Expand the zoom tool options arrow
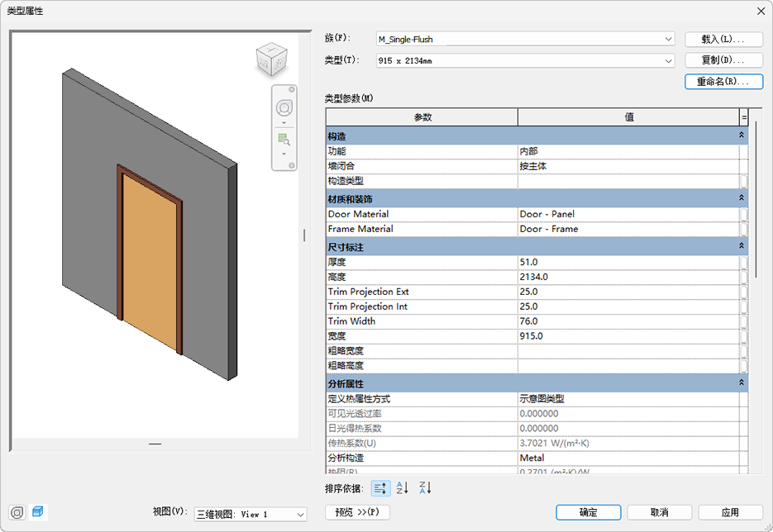The height and width of the screenshot is (532, 773). pos(284,154)
